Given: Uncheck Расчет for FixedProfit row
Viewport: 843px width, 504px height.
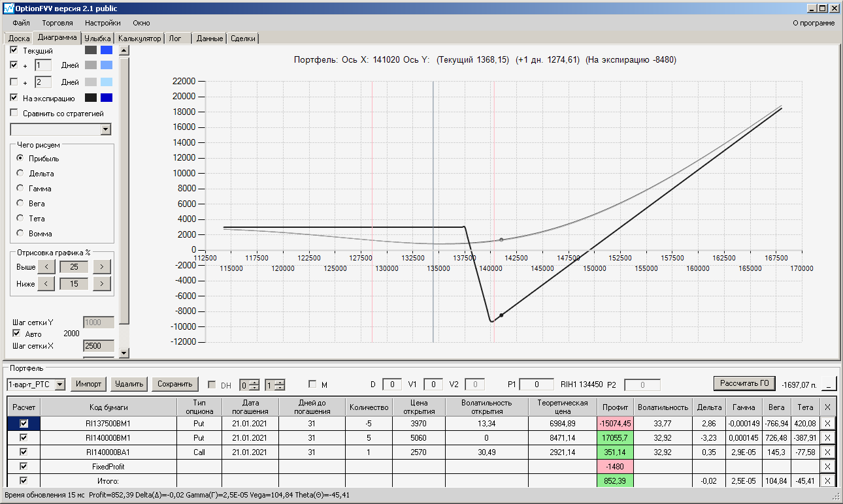Looking at the screenshot, I should (x=24, y=466).
